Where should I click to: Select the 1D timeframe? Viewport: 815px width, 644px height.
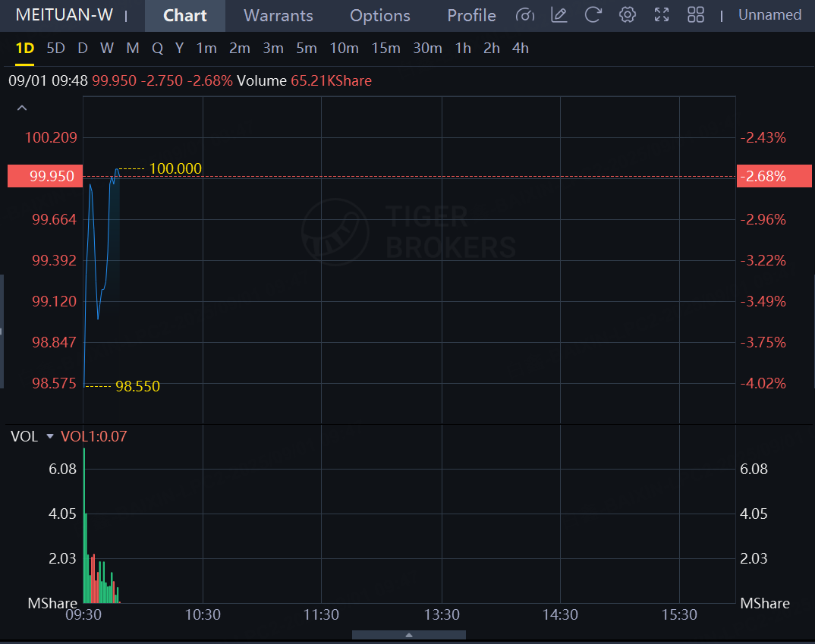(24, 49)
